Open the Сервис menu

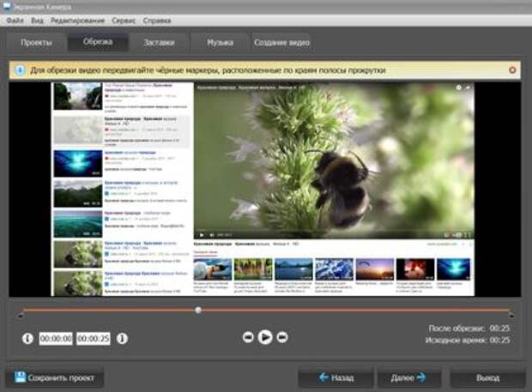124,21
